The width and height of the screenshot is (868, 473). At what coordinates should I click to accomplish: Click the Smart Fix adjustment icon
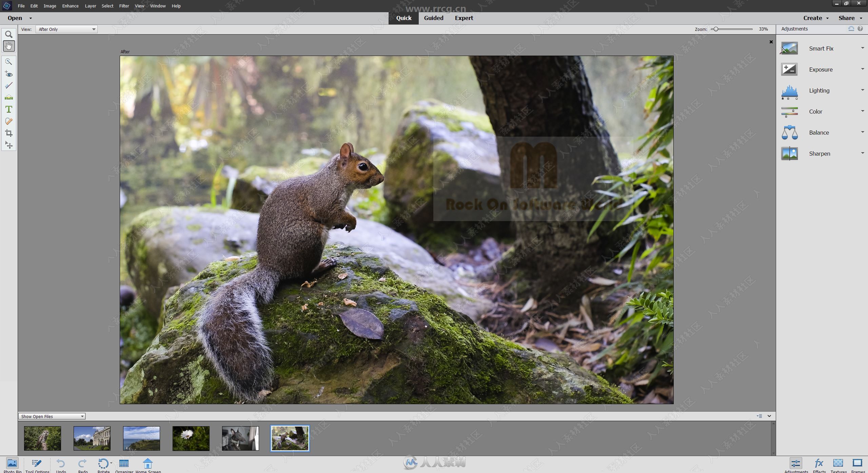point(789,48)
